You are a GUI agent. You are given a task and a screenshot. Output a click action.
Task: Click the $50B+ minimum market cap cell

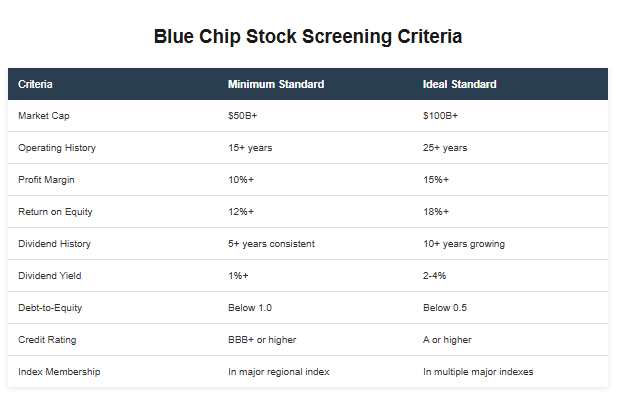tap(242, 116)
